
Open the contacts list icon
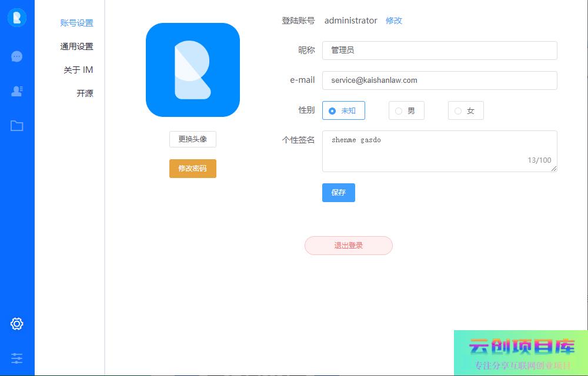17,91
